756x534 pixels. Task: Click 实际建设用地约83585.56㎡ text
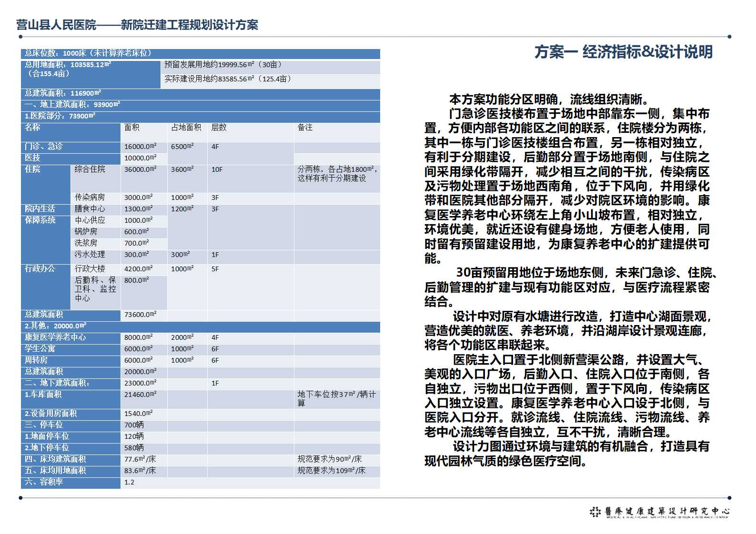click(228, 79)
